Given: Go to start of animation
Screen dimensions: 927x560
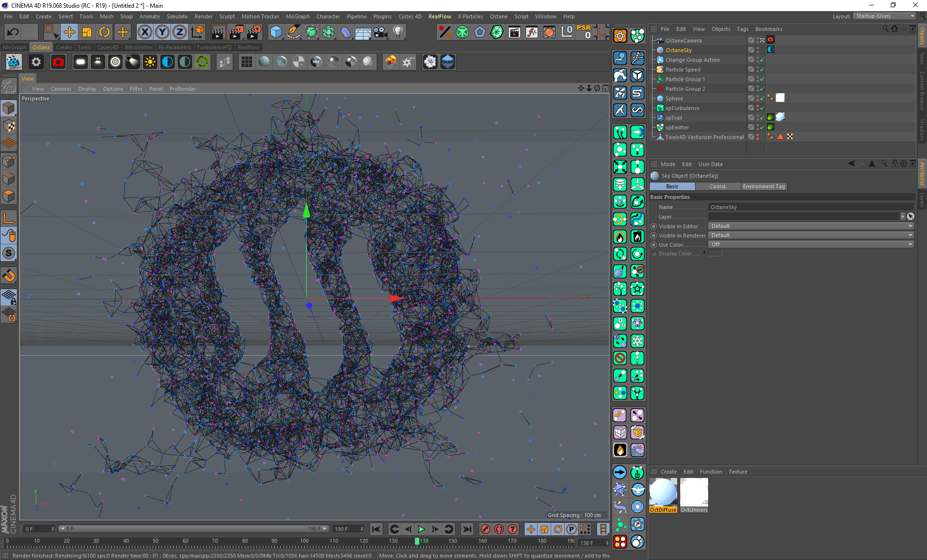Looking at the screenshot, I should (x=376, y=529).
